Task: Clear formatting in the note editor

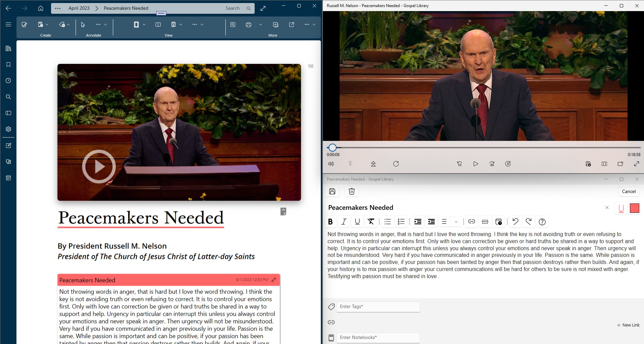Action: coord(371,222)
